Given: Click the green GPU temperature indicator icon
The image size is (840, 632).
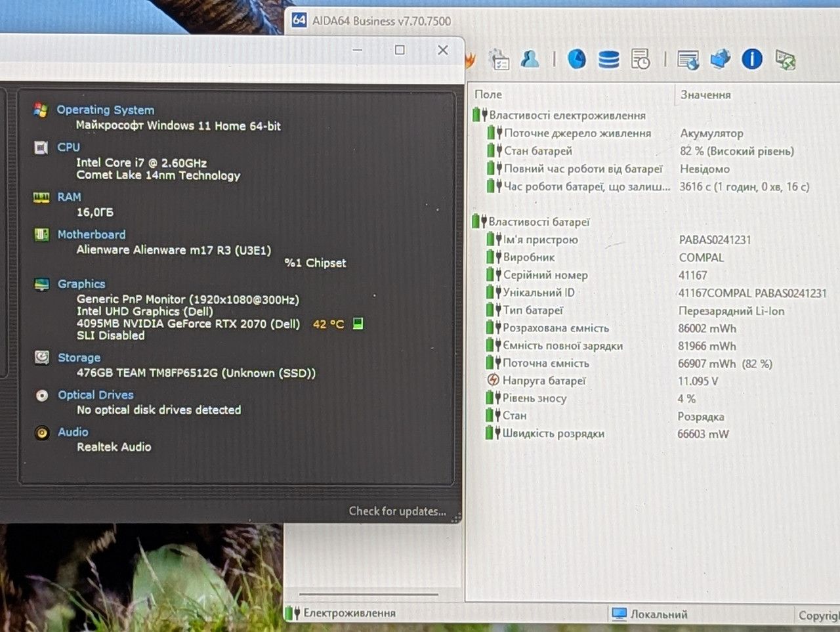Looking at the screenshot, I should pos(358,324).
